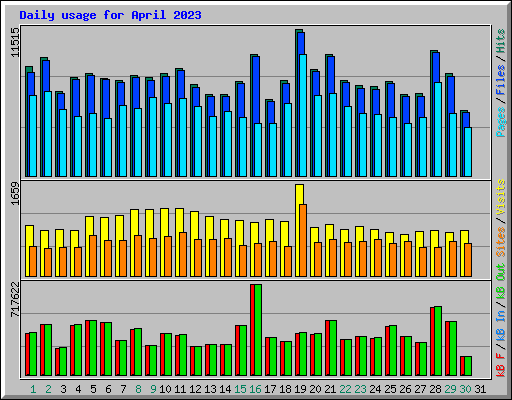This screenshot has width=512, height=400.
Task: Click the Files legend label
Action: coord(501,80)
